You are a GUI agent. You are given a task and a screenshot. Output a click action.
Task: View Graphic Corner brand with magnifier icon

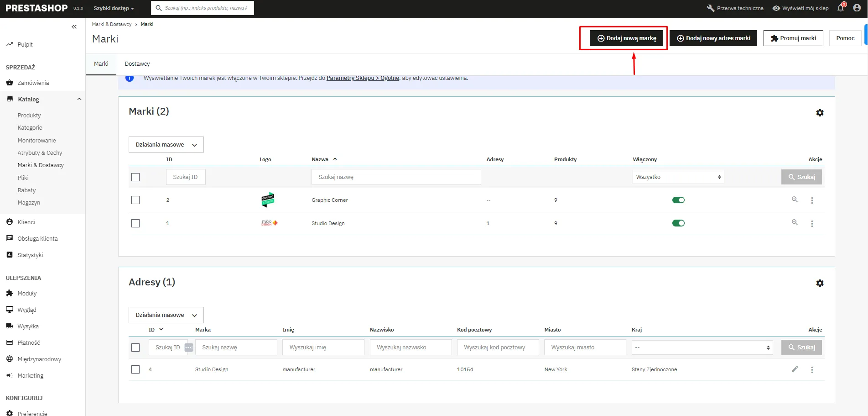coord(795,200)
